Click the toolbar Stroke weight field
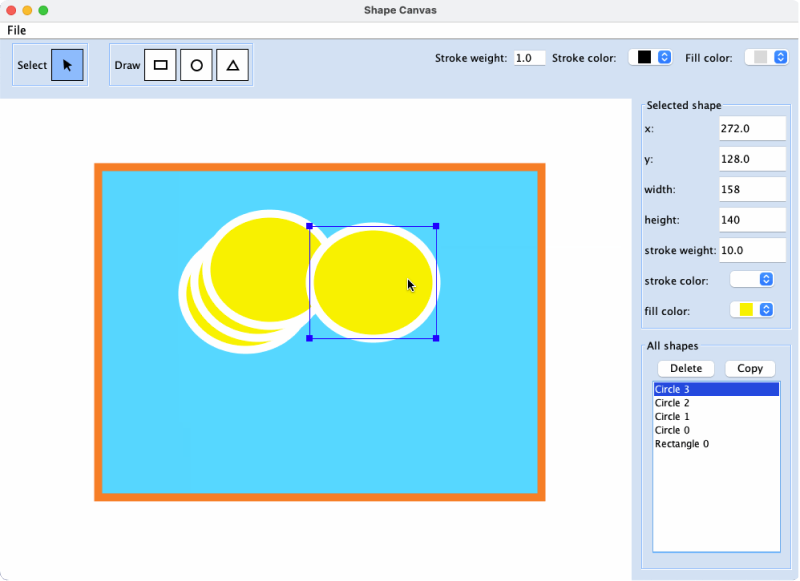 click(529, 58)
